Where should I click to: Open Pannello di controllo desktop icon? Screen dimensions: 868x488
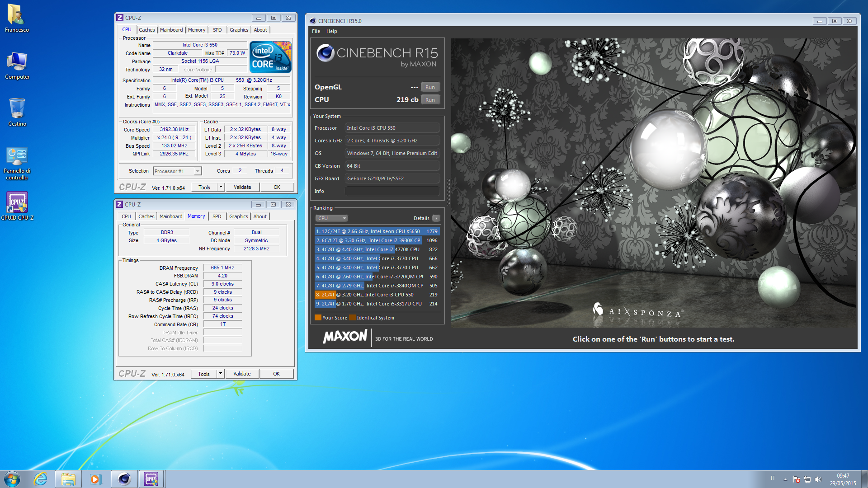(x=17, y=163)
